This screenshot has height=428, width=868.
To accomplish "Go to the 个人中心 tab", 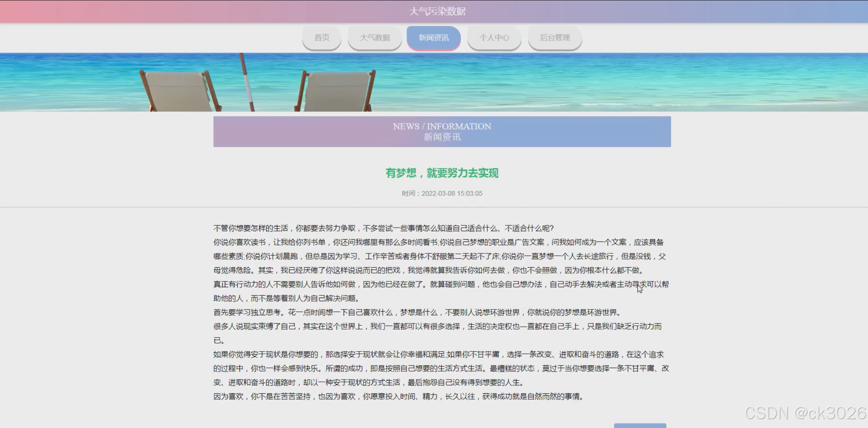I will click(494, 38).
